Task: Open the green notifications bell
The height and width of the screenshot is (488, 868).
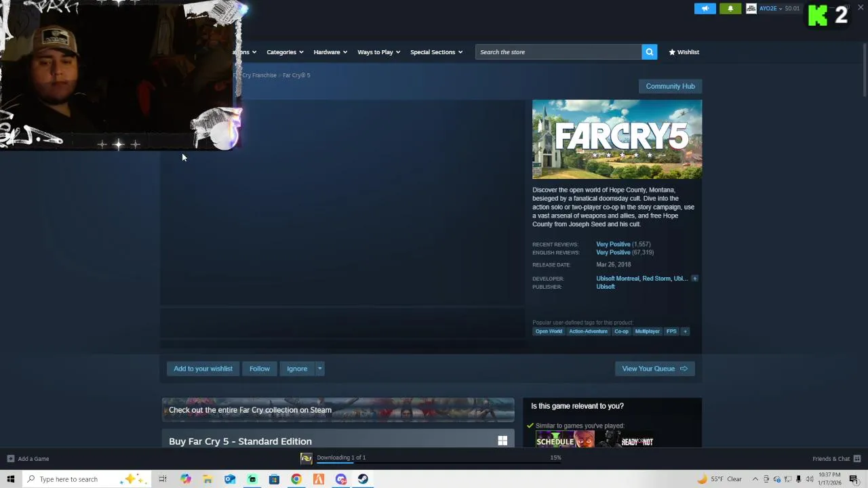Action: pos(730,8)
